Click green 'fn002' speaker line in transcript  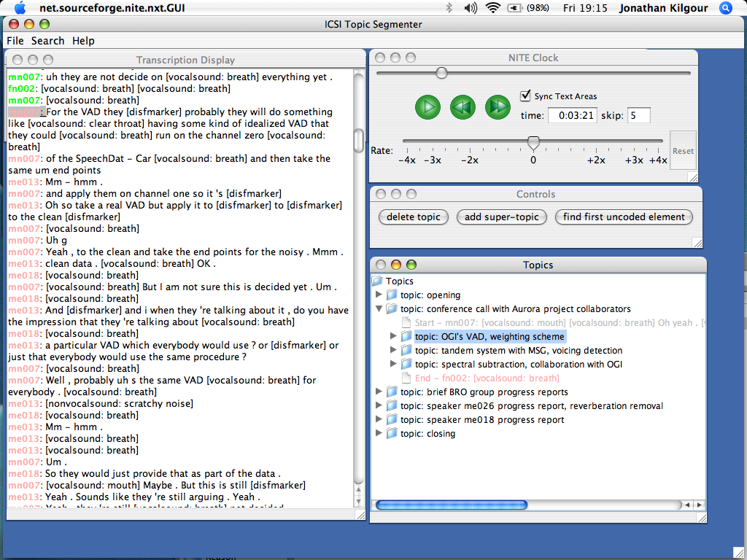tap(119, 88)
